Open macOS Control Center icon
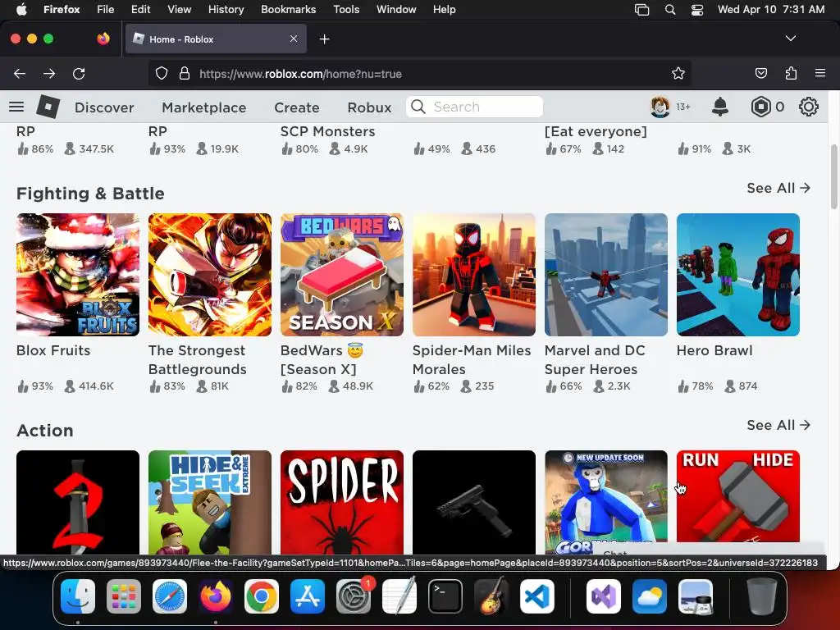Viewport: 840px width, 630px height. [x=697, y=10]
